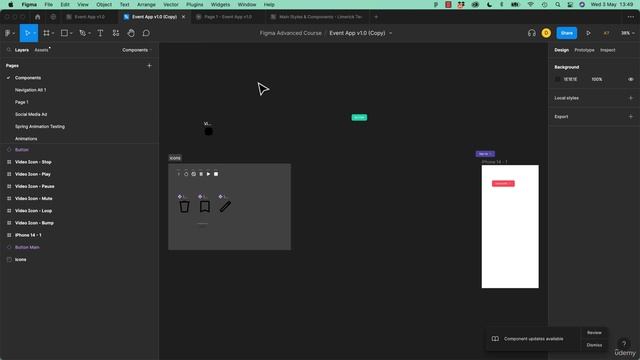Open the Plugins menu
This screenshot has width=640, height=360.
pyautogui.click(x=195, y=4)
